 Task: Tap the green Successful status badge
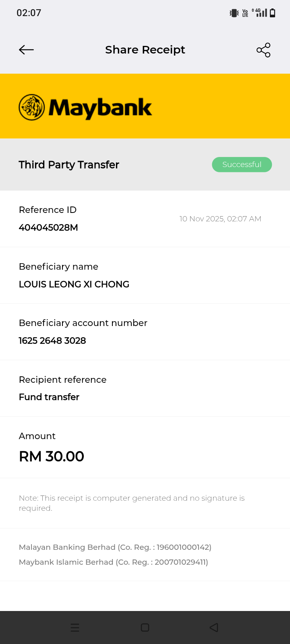[242, 165]
